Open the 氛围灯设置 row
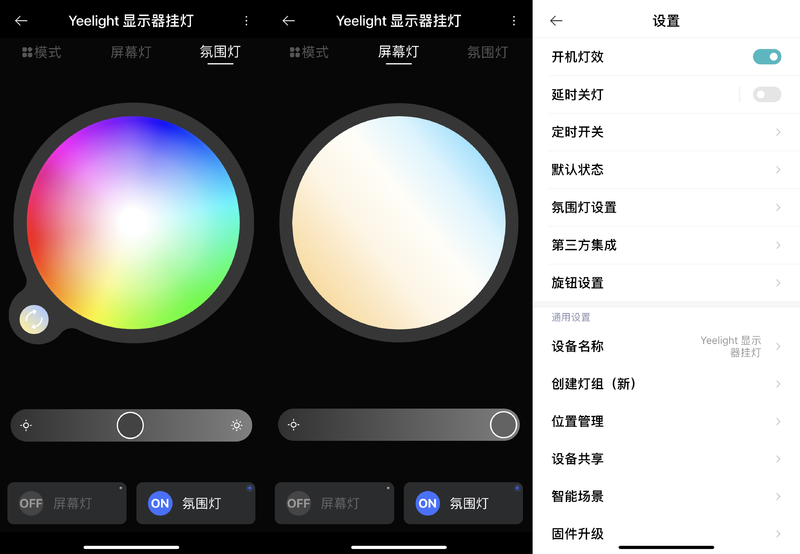The image size is (800, 554). 666,208
